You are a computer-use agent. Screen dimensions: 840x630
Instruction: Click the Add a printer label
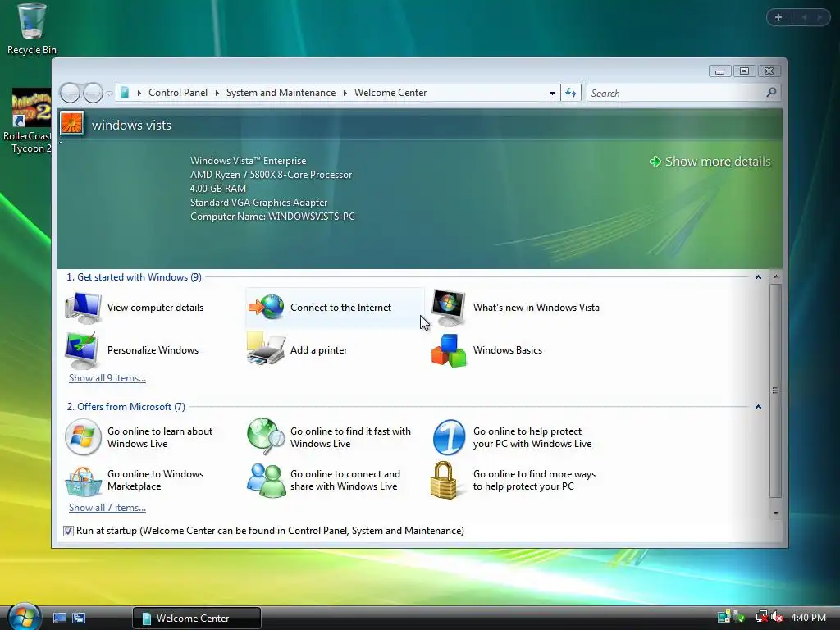(319, 350)
